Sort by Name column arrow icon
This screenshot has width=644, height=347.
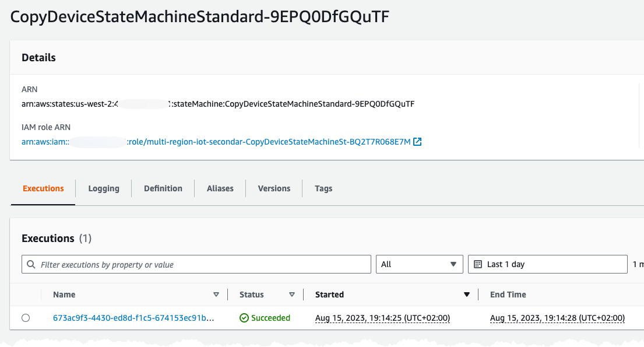(216, 295)
